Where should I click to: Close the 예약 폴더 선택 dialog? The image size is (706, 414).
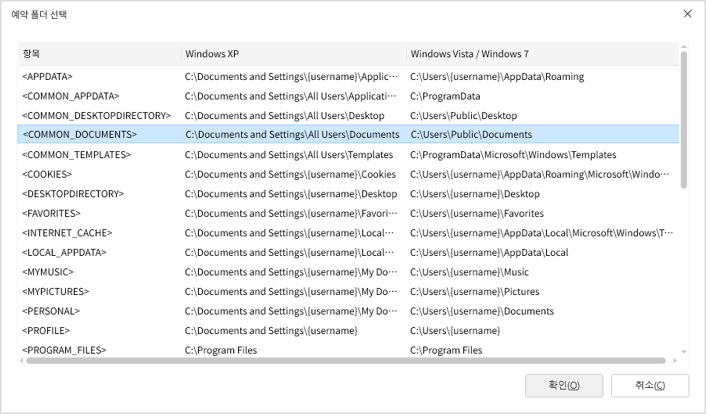[687, 14]
